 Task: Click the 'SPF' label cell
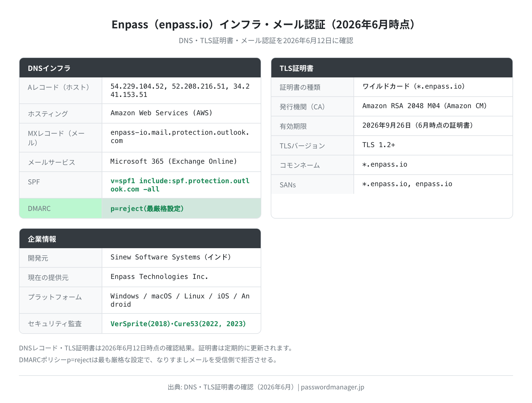[x=61, y=185]
